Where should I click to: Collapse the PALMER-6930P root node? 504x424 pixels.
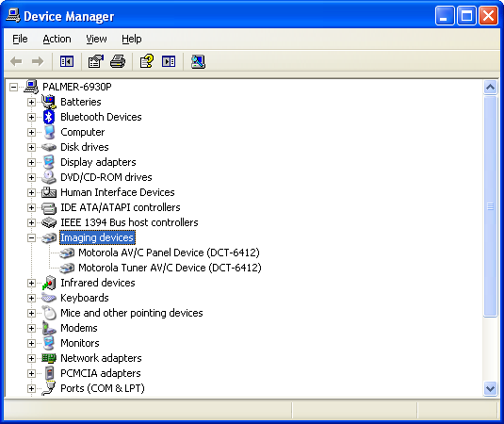point(13,87)
